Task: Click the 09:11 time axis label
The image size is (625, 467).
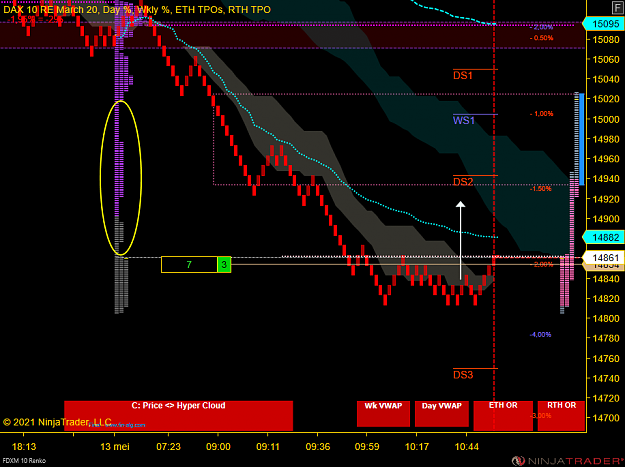Action: 268,447
